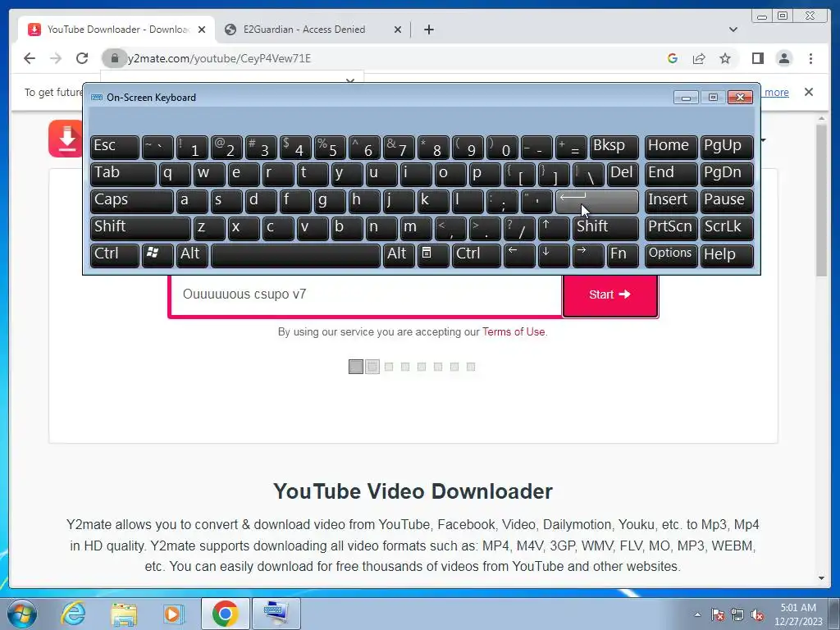Tap the right arrow key
Image resolution: width=840 pixels, height=630 pixels.
pyautogui.click(x=588, y=255)
